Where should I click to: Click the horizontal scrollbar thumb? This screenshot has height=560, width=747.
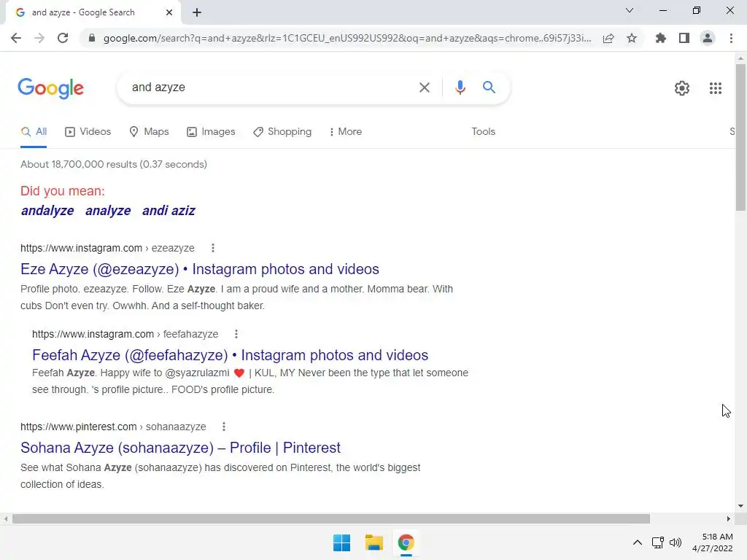coord(331,518)
